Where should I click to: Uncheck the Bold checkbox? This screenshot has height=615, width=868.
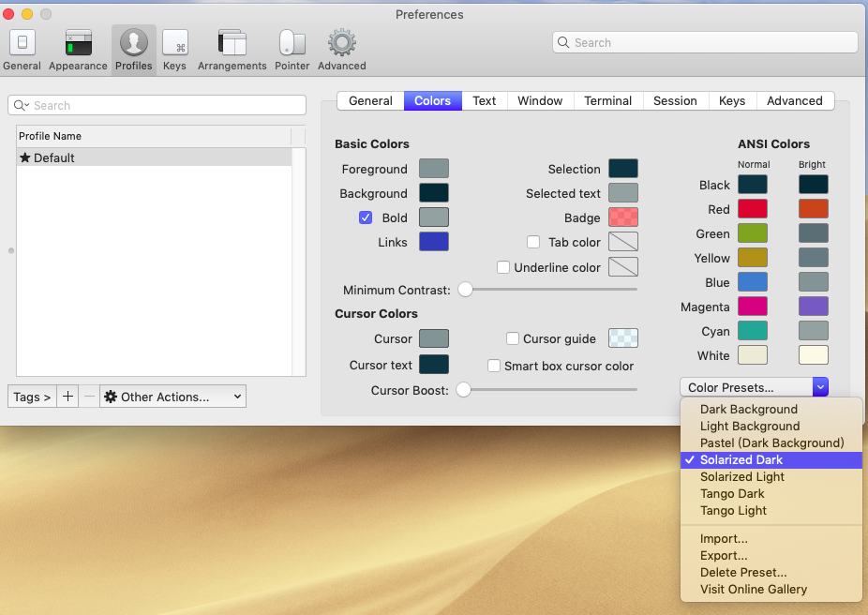click(x=366, y=217)
